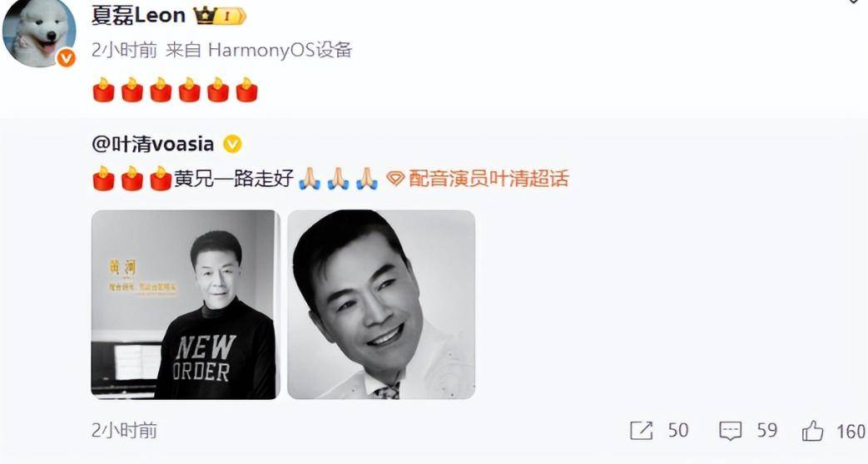Like the post with thumbs-up icon

coord(812,431)
